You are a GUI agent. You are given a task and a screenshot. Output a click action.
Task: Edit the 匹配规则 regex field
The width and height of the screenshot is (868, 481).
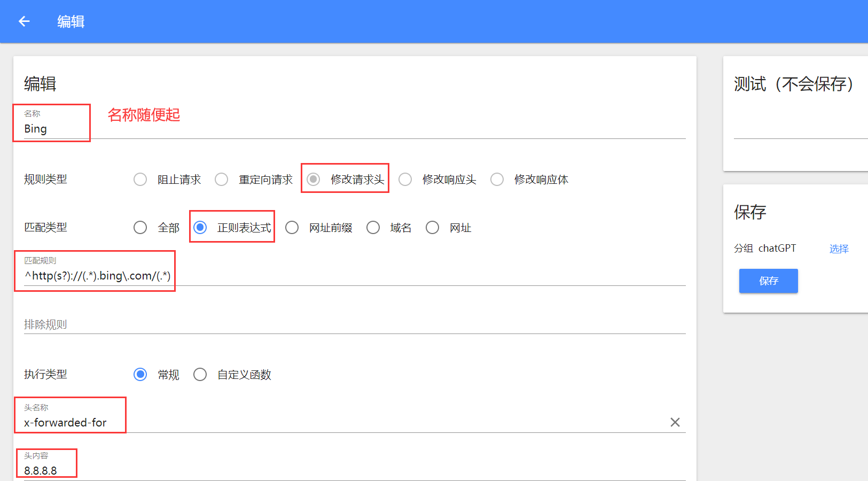(355, 276)
